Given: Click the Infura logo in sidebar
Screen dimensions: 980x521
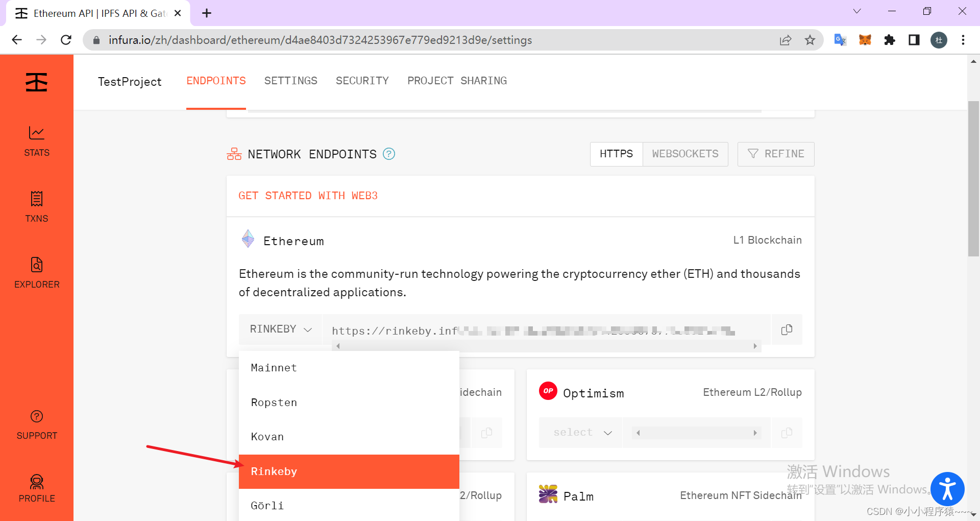Looking at the screenshot, I should (x=37, y=82).
